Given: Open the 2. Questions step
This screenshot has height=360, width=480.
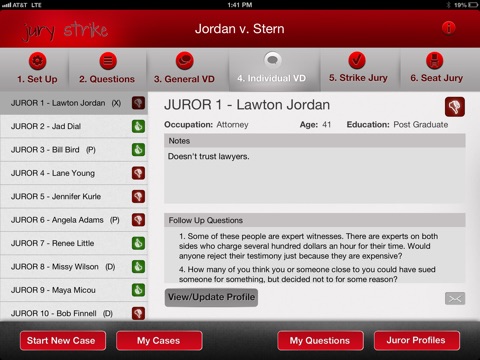Looking at the screenshot, I should pos(107,69).
